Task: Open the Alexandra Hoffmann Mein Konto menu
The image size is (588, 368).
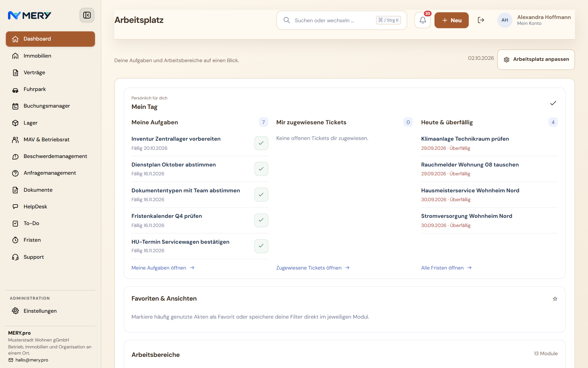Action: click(x=544, y=20)
